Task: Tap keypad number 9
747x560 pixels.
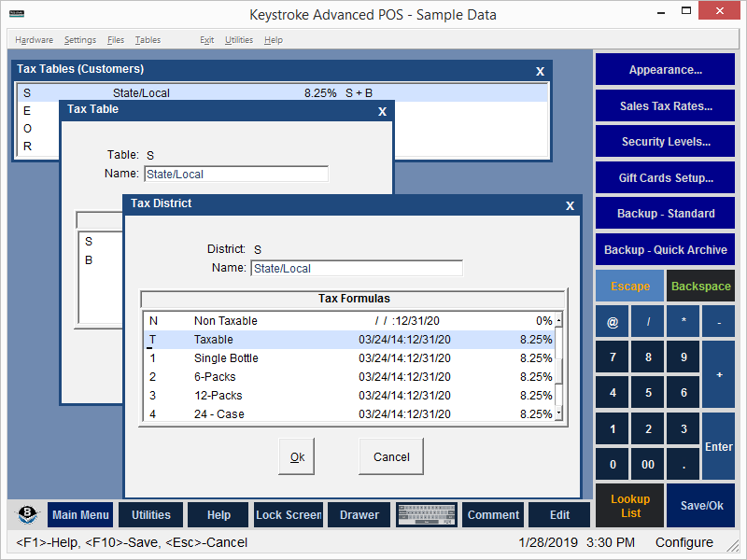Action: coord(684,357)
